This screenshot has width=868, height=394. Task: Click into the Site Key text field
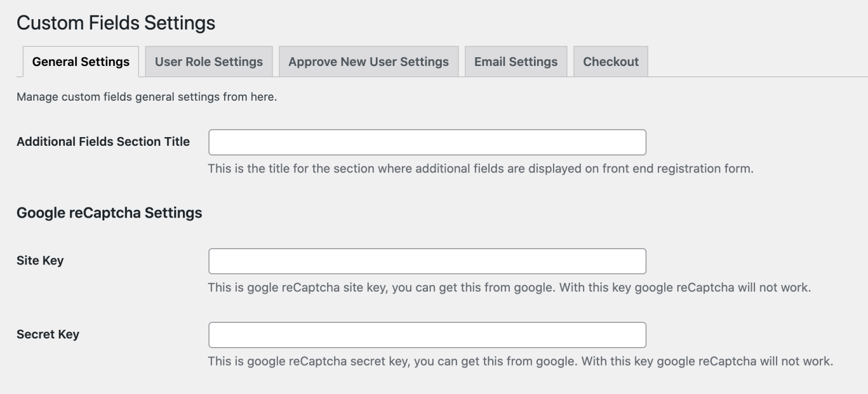coord(427,261)
